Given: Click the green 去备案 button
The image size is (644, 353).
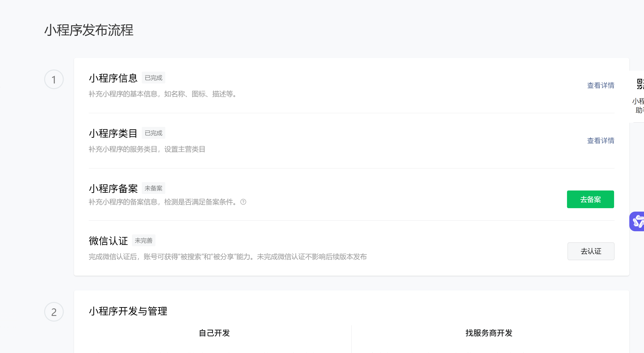Looking at the screenshot, I should (590, 199).
